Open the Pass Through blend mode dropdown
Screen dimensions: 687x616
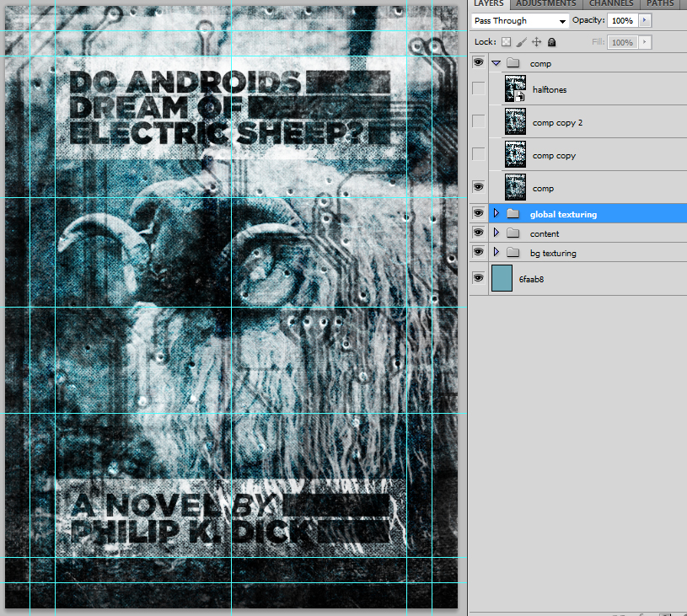520,20
